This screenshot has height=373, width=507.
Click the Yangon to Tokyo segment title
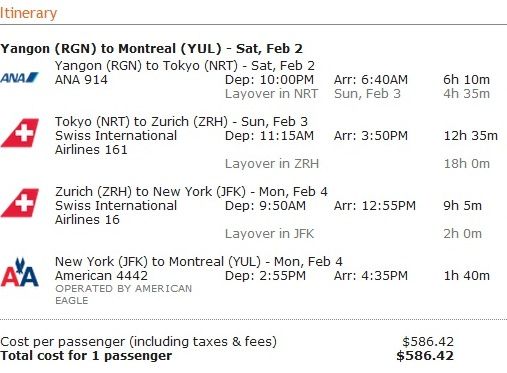coord(185,66)
